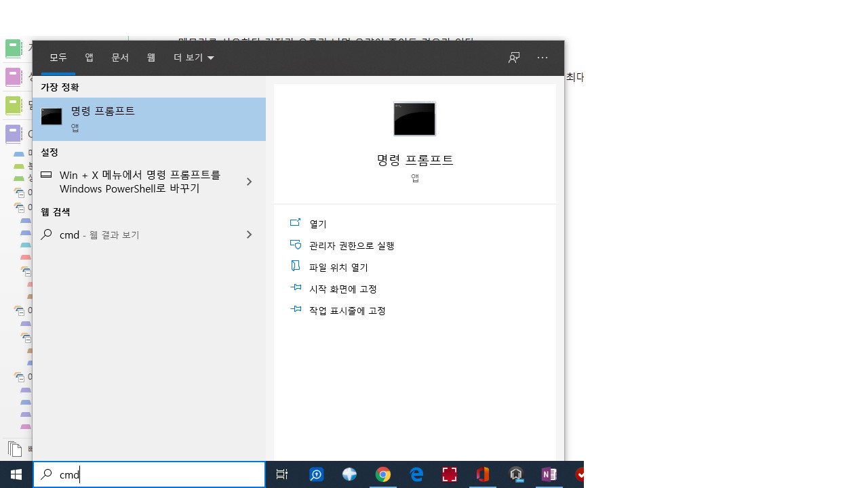
Task: Switch to the 앱 filter tab
Action: 89,58
